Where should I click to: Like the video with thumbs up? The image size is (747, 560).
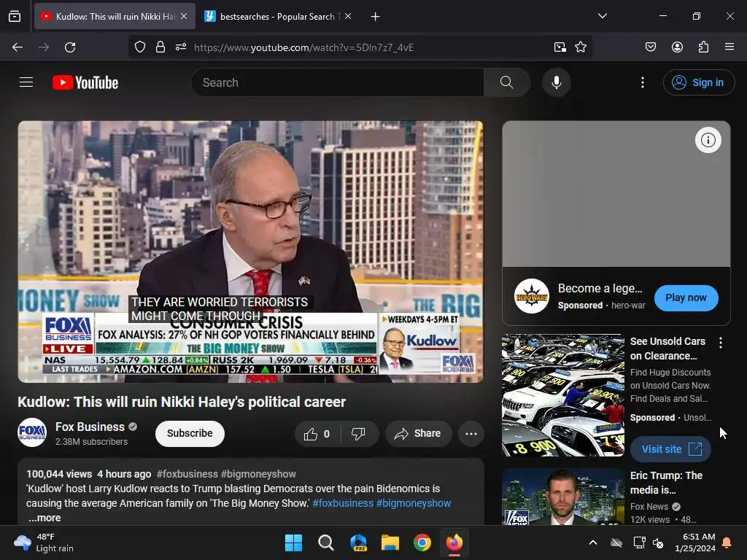tap(317, 434)
